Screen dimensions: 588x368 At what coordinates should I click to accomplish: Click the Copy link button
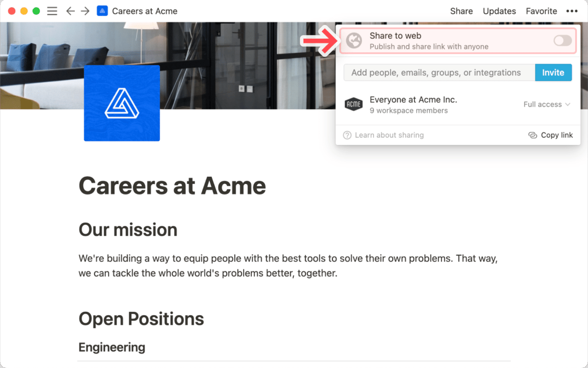(551, 135)
